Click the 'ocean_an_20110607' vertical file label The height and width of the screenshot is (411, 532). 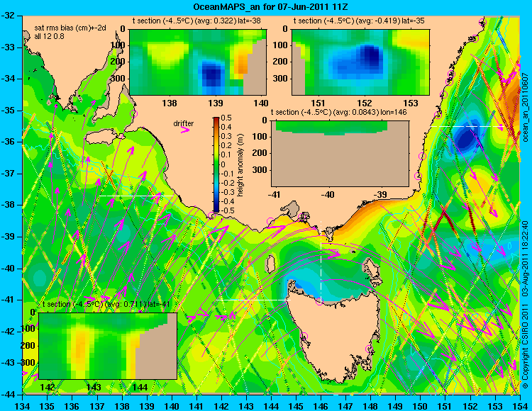click(525, 107)
